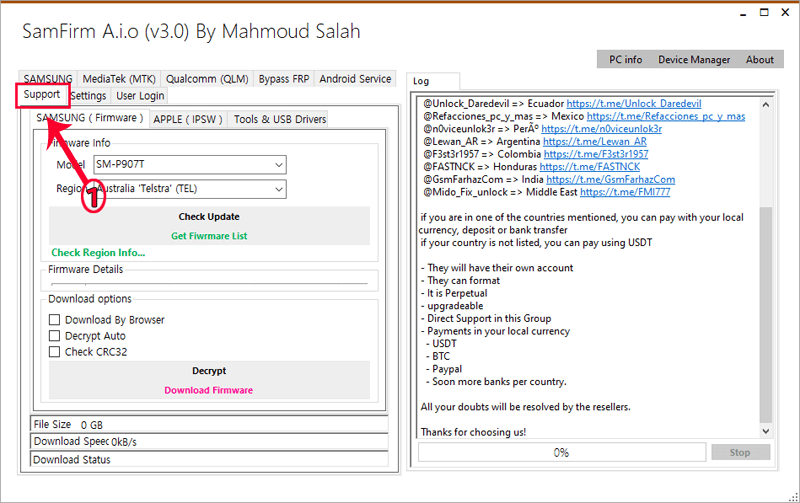Open the GsmFarhazCom Telegram link

611,180
